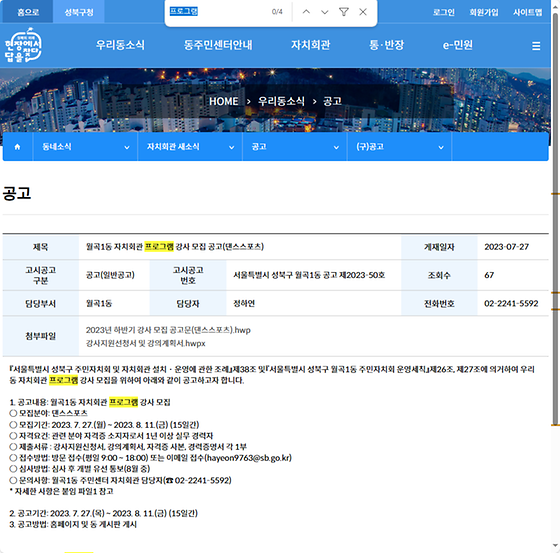The height and width of the screenshot is (553, 560).
Task: Close the find bar
Action: (363, 12)
